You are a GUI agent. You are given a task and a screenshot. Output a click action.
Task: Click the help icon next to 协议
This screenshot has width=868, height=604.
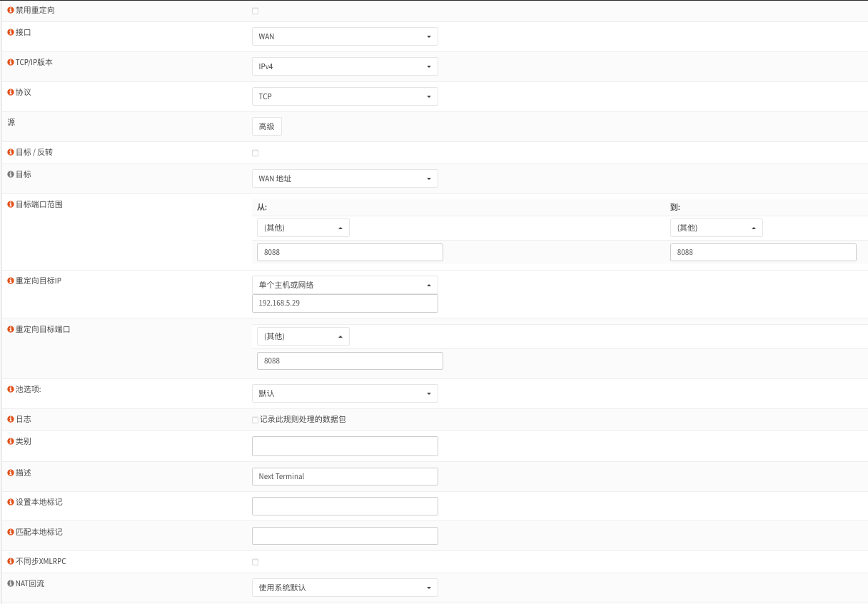click(11, 93)
